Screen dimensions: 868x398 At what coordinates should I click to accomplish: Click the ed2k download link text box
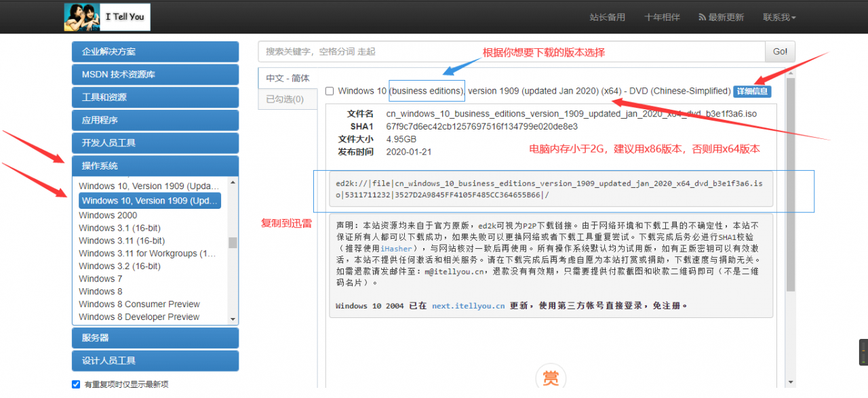[x=549, y=189]
